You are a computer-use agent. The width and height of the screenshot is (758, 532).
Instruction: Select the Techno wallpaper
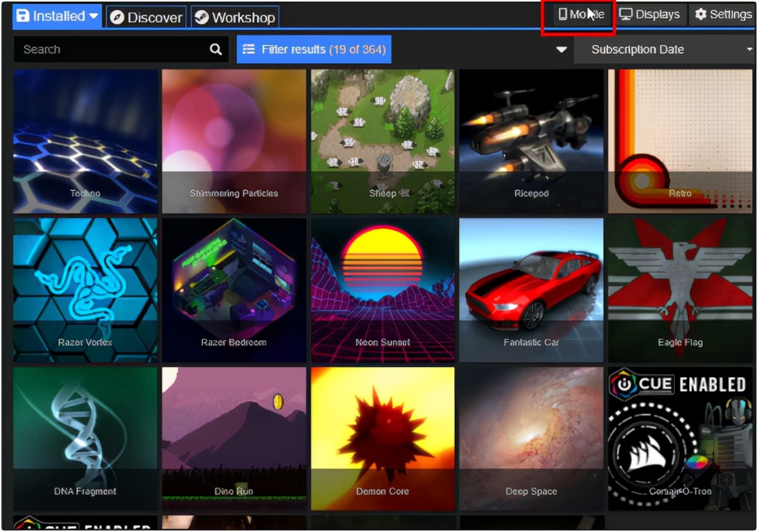click(85, 142)
